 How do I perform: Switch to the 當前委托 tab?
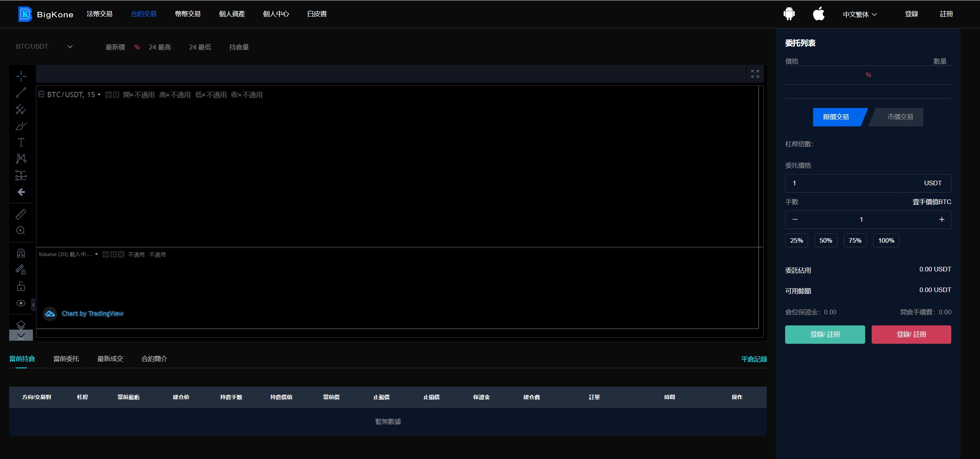click(66, 359)
